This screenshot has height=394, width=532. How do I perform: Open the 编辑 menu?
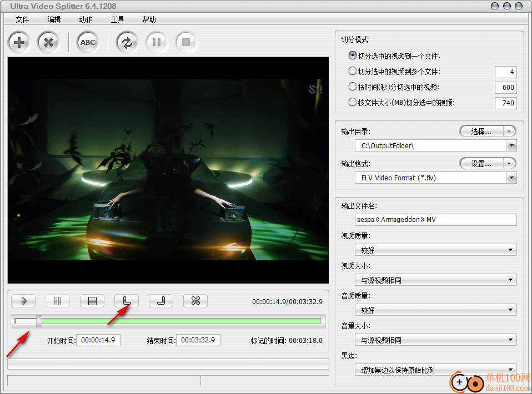tap(54, 19)
